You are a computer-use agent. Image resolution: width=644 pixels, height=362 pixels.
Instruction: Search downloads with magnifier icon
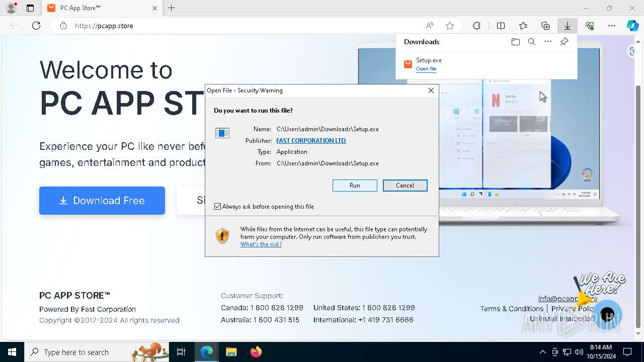pos(531,42)
